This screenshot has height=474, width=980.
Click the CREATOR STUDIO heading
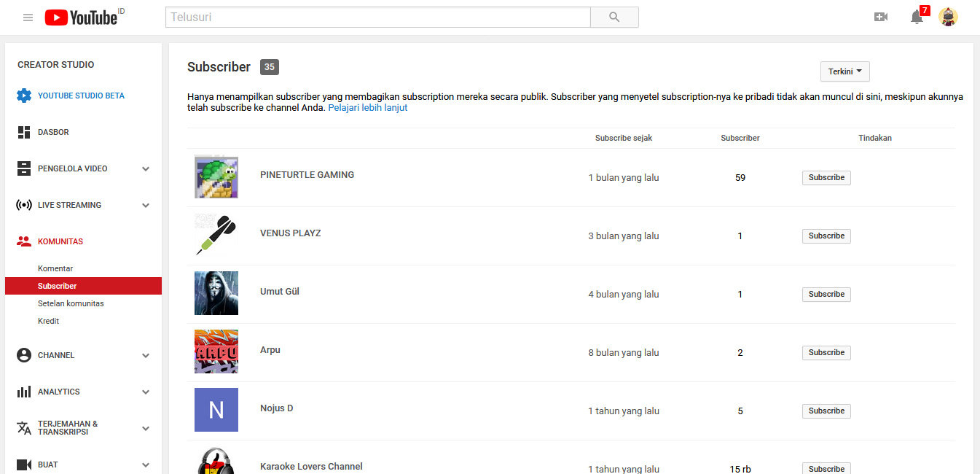[x=56, y=64]
